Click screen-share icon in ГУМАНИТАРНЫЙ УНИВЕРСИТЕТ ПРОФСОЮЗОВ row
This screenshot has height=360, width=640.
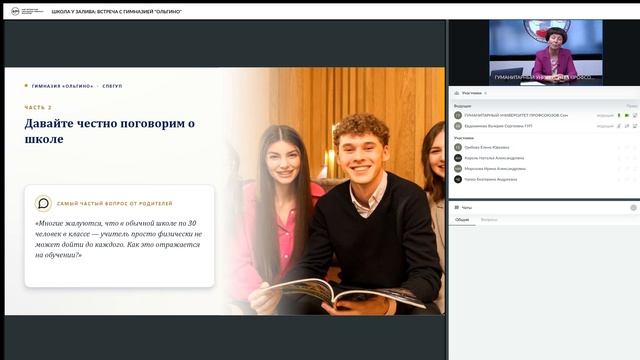(x=635, y=116)
